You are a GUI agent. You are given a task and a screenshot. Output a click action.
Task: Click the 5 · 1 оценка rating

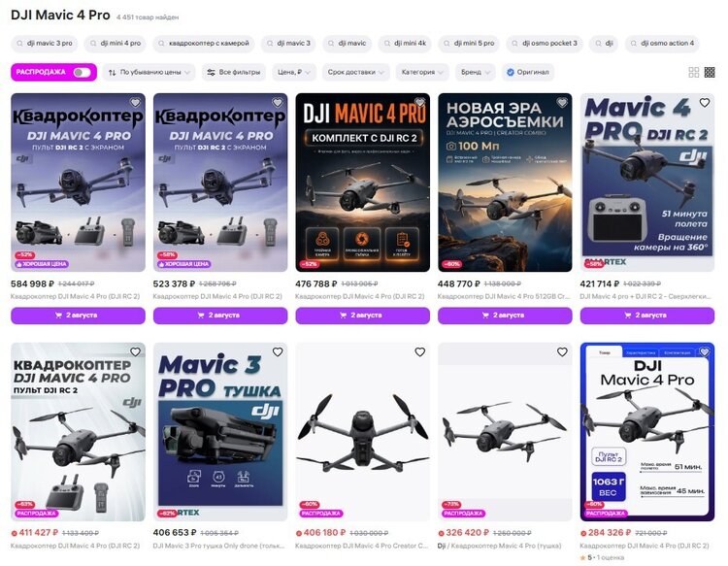coord(602,557)
